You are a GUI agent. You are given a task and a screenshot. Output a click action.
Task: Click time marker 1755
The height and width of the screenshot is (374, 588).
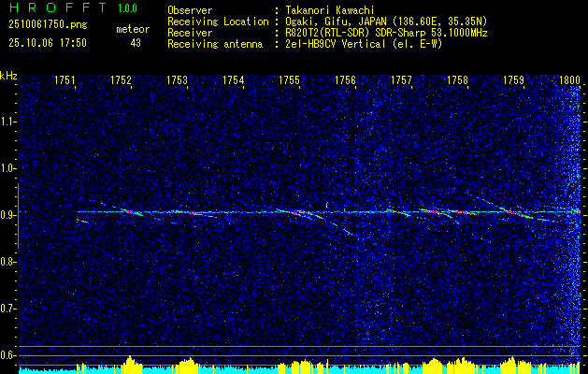click(x=290, y=79)
